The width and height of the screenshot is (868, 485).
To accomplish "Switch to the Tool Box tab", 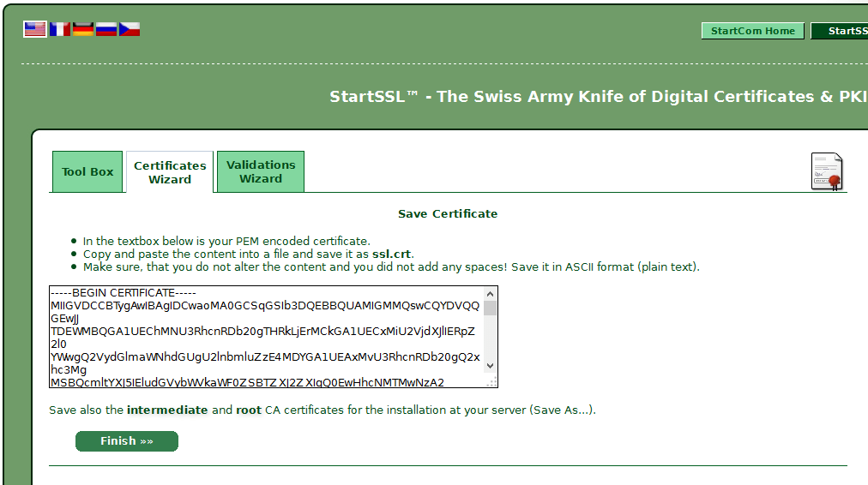I will click(x=87, y=172).
